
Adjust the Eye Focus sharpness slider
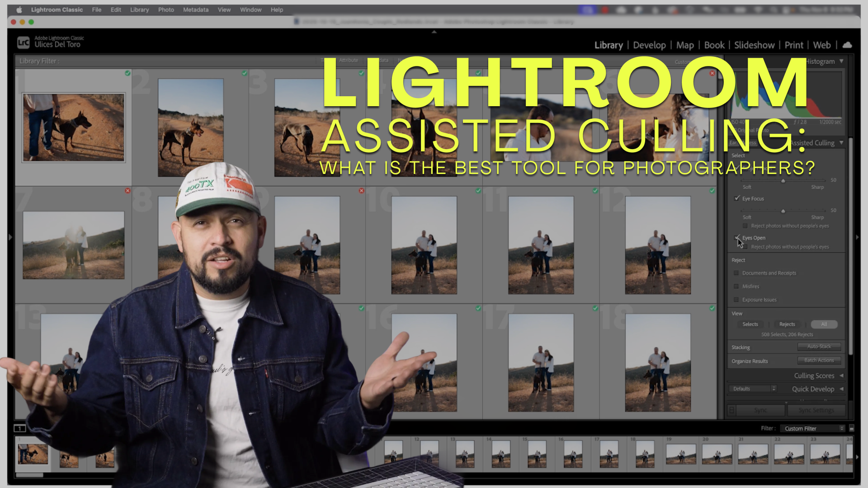pyautogui.click(x=783, y=211)
